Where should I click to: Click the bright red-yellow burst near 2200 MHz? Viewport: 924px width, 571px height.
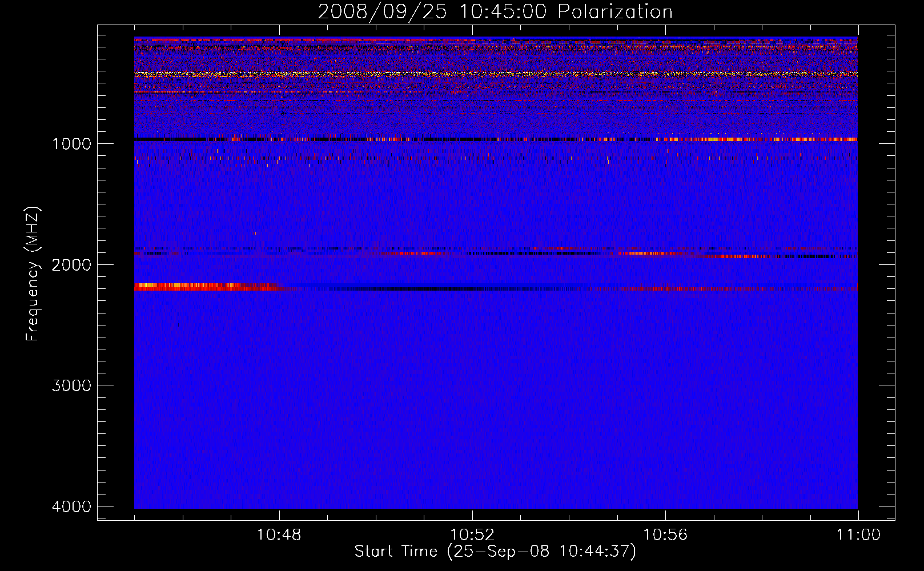point(208,287)
